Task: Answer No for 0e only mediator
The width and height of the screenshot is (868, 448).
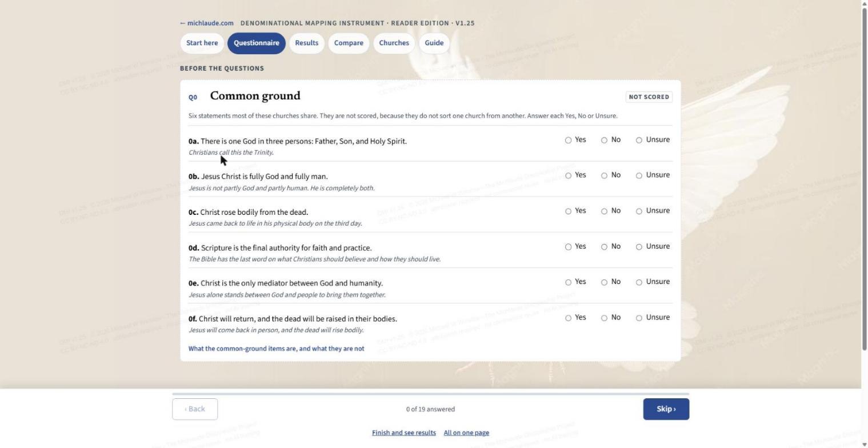Action: coord(604,282)
